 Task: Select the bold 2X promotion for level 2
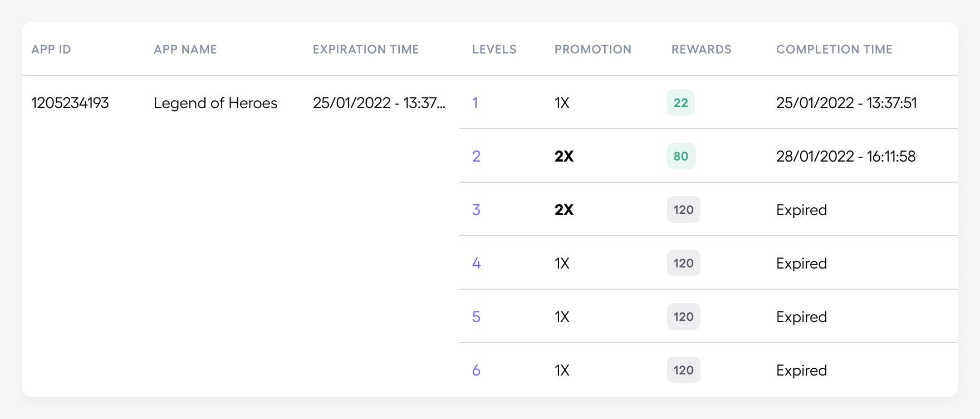click(564, 156)
